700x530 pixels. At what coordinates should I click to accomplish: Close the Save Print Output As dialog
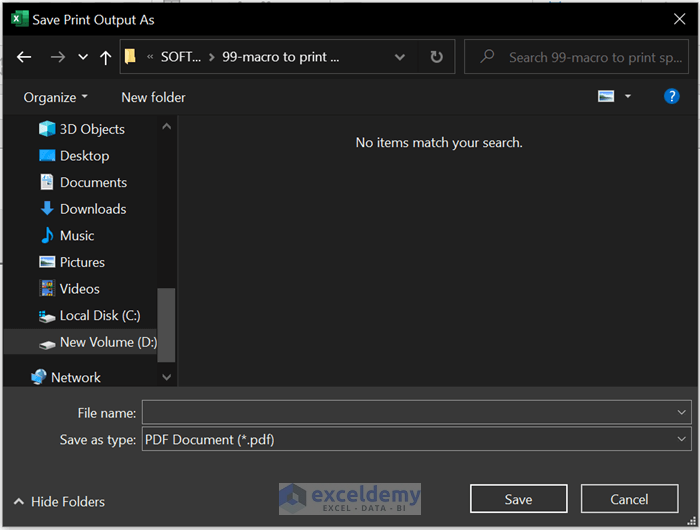coord(679,19)
